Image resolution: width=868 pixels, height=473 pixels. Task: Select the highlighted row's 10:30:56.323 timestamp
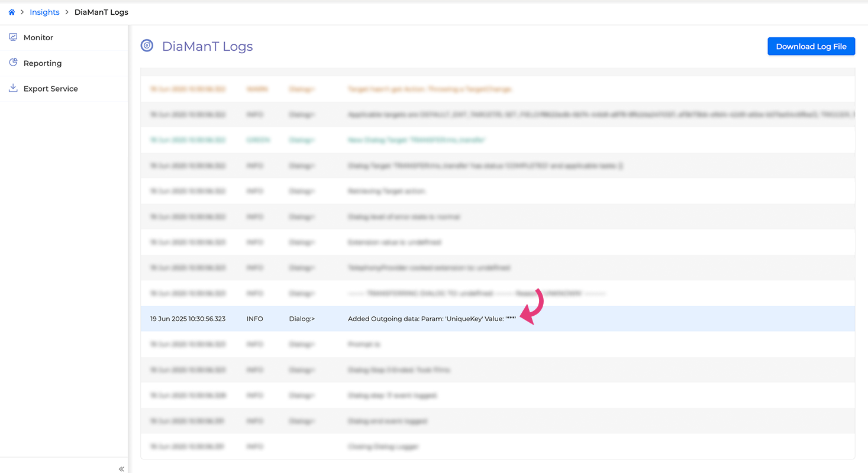tap(188, 319)
